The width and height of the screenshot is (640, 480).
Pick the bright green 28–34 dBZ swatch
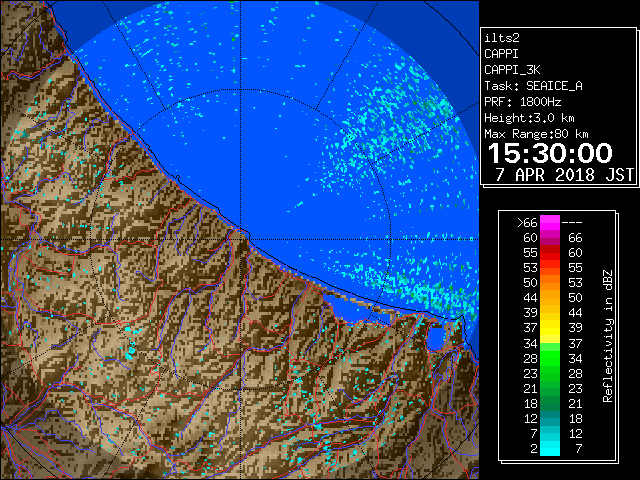point(550,358)
